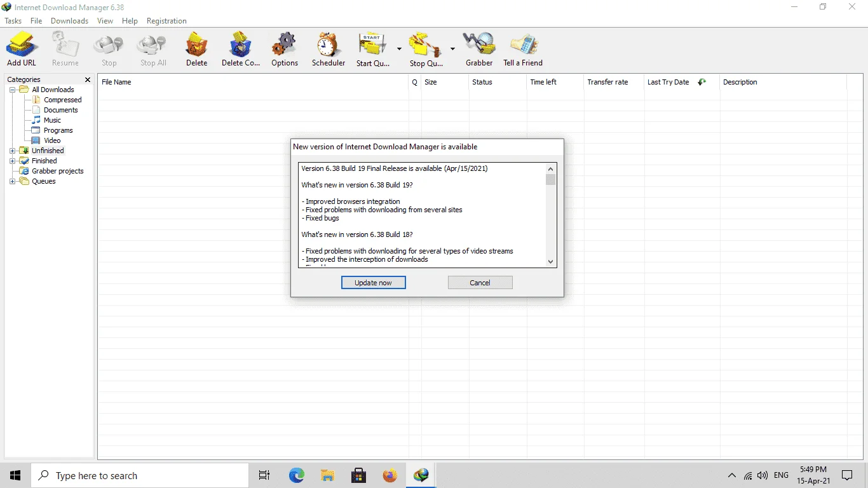Open Firefox from the taskbar
This screenshot has height=488, width=868.
coord(390,475)
